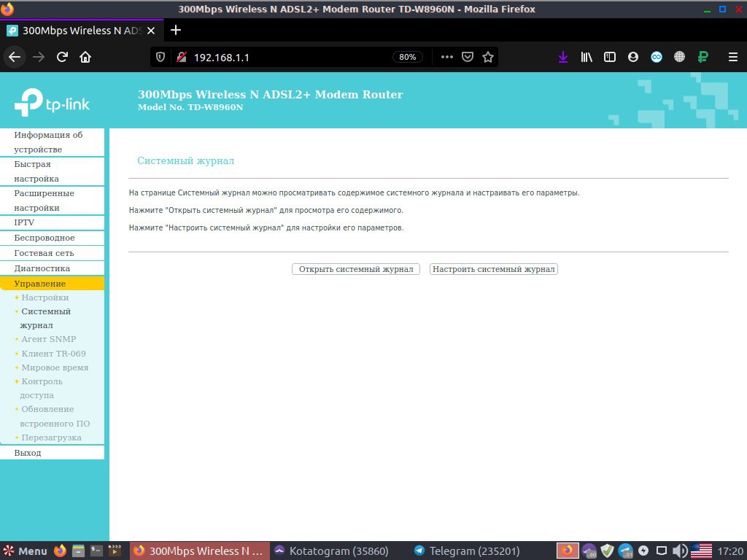Image resolution: width=747 pixels, height=560 pixels.
Task: Open the Диагностика menu section
Action: click(52, 268)
